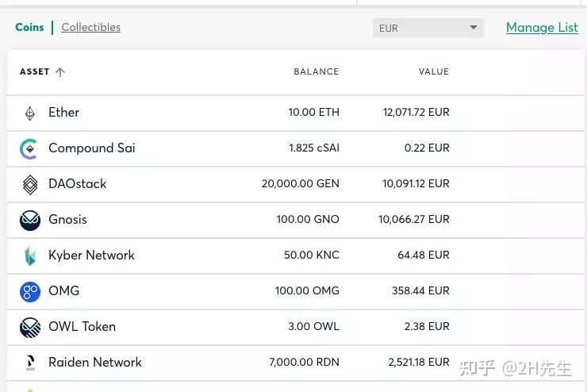Click the Kyber Network crystal icon
The height and width of the screenshot is (392, 587).
tap(30, 256)
